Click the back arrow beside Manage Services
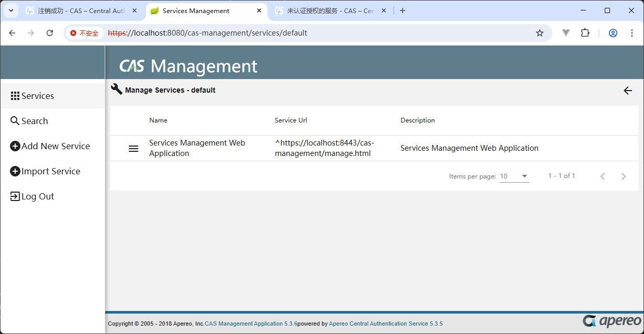644x334 pixels. tap(628, 91)
